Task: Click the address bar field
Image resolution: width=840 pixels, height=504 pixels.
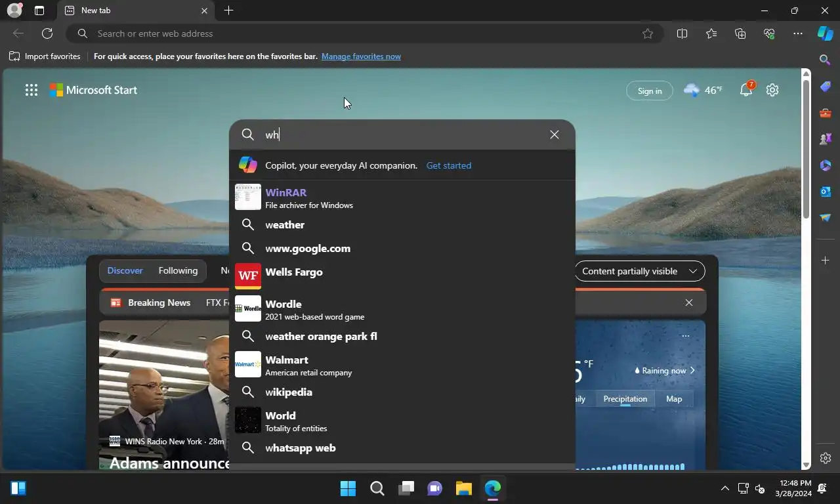Action: click(364, 33)
